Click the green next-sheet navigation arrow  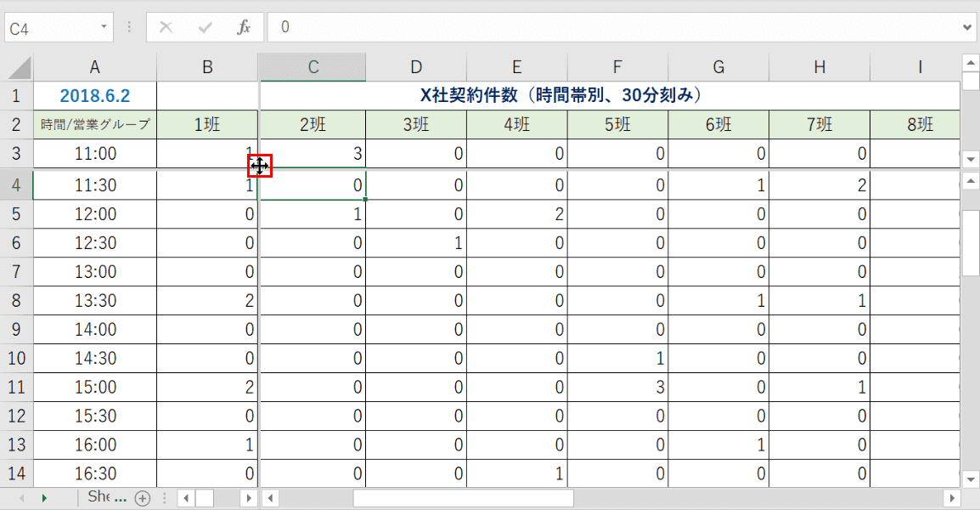click(44, 498)
